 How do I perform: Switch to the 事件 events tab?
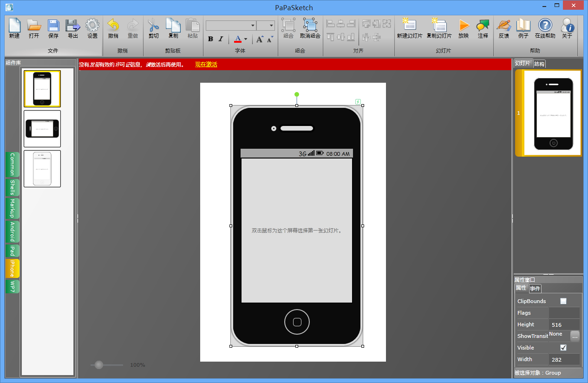(x=536, y=288)
